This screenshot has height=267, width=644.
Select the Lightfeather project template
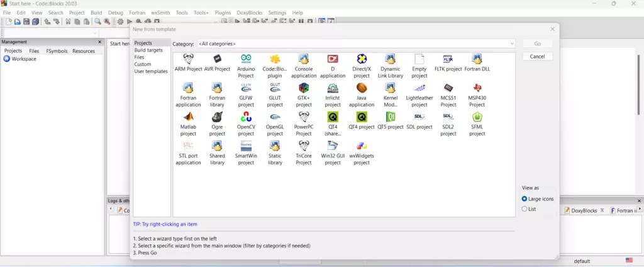click(419, 95)
